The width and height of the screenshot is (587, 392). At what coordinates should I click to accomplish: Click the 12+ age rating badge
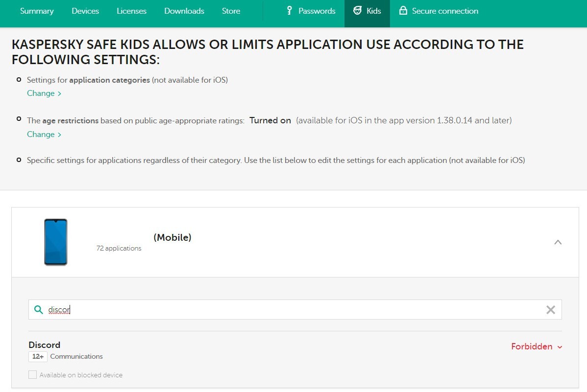click(x=38, y=357)
